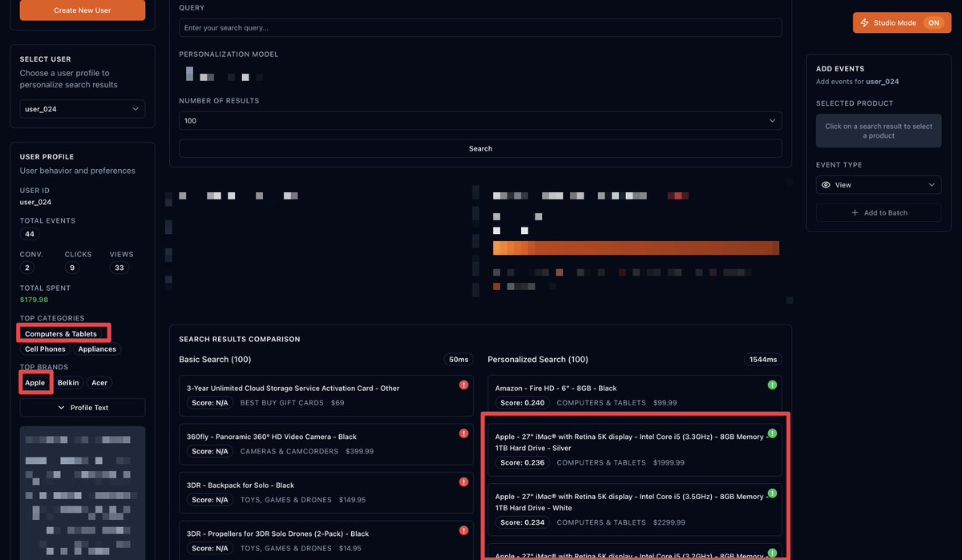Click the BEST BUY GIFT CARDS category label
The width and height of the screenshot is (962, 560).
pyautogui.click(x=281, y=403)
